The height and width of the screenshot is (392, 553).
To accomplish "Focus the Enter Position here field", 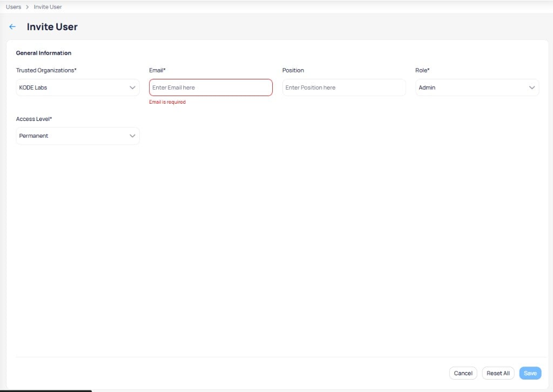I will [x=344, y=87].
